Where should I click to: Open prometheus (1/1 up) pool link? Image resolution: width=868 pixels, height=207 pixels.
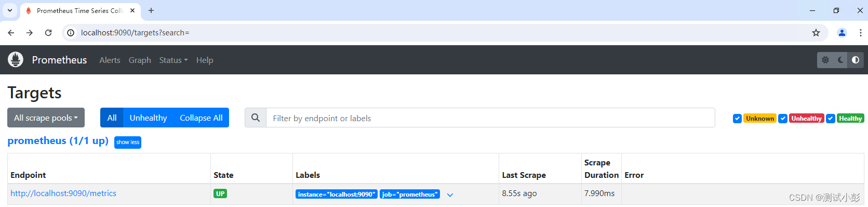[58, 141]
